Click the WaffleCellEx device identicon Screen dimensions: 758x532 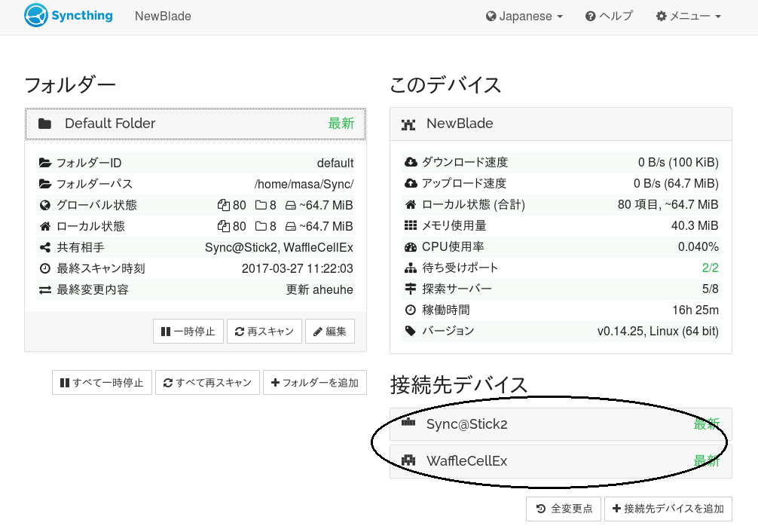coord(408,460)
